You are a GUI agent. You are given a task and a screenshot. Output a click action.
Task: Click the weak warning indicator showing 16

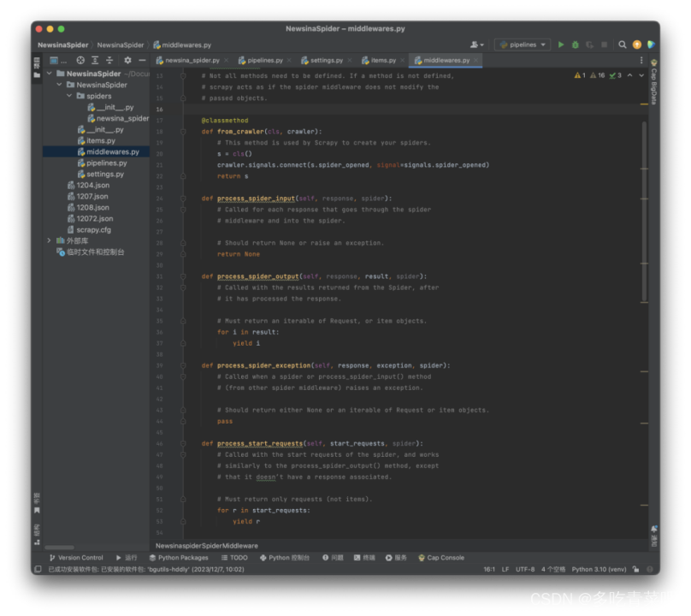(597, 75)
